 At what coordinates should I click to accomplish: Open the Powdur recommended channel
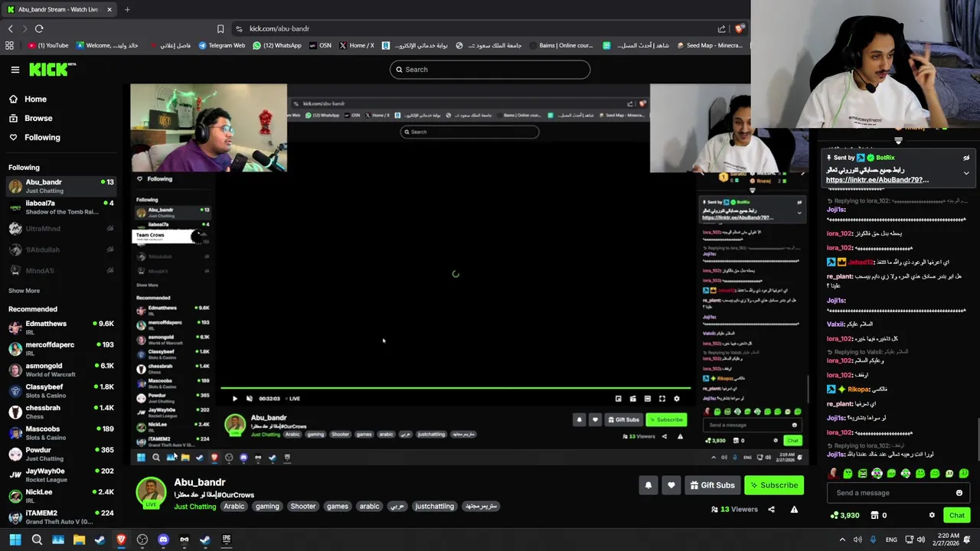tap(61, 454)
